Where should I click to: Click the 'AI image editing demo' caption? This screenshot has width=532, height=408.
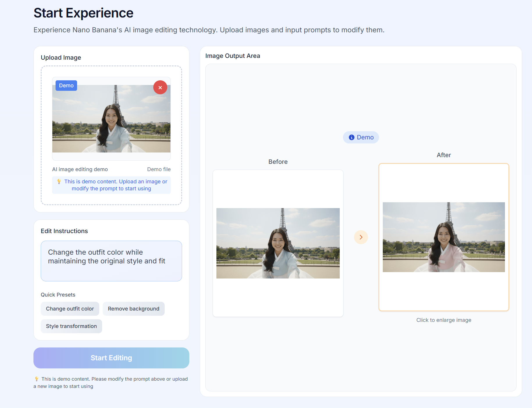(80, 169)
